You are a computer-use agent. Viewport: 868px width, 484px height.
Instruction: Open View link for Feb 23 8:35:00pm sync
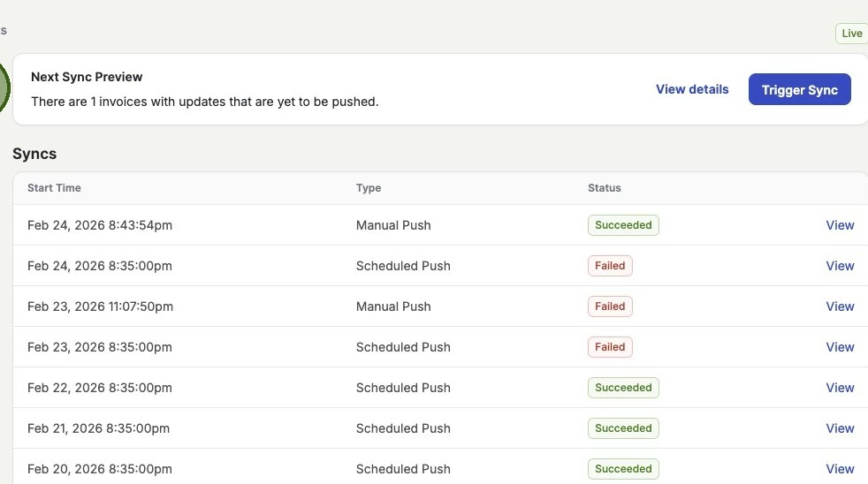point(840,347)
